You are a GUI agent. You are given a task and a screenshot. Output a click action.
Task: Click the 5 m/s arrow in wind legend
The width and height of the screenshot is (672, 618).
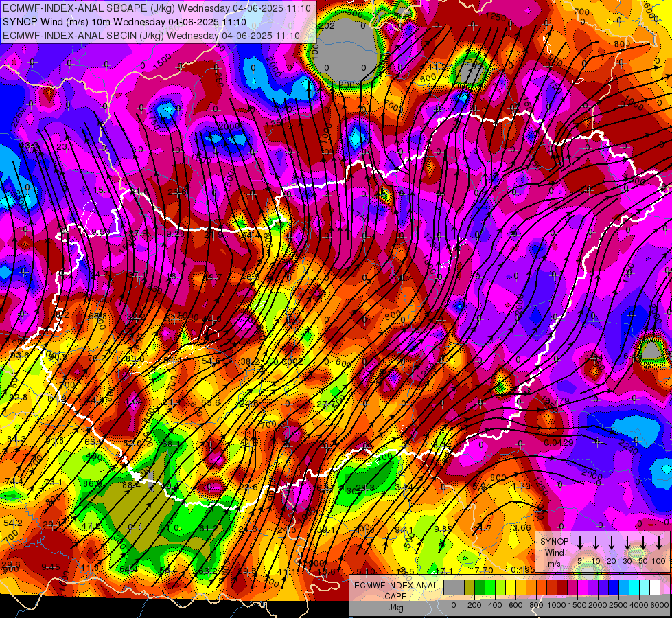[x=580, y=543]
